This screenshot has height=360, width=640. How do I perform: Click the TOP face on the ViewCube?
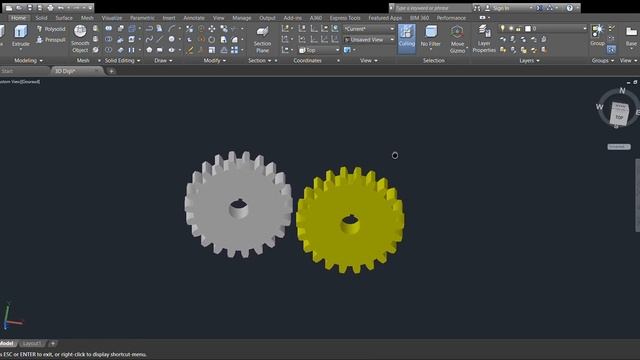tap(619, 117)
